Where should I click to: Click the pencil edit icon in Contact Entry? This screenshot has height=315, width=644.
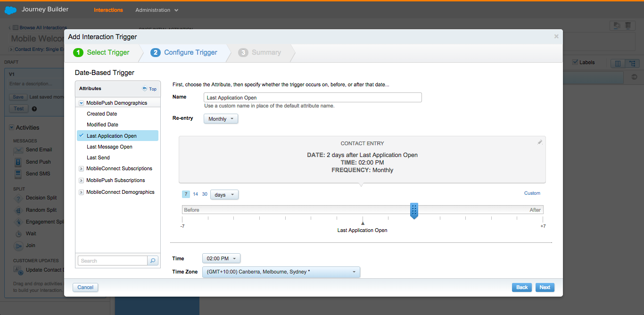click(540, 142)
